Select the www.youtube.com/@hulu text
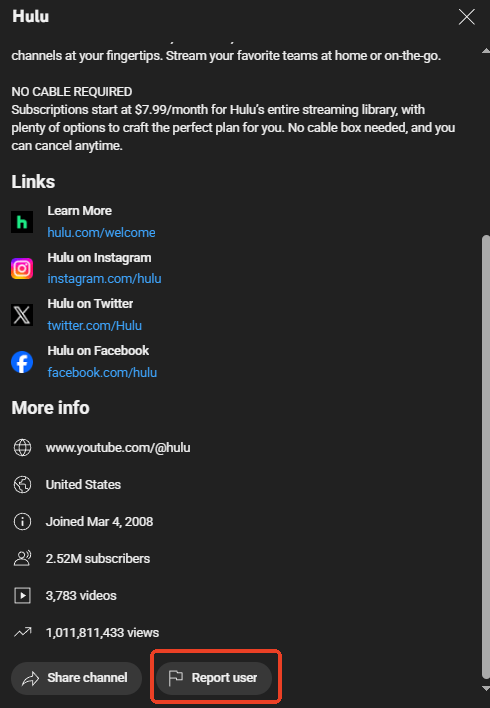The image size is (490, 708). pyautogui.click(x=118, y=447)
